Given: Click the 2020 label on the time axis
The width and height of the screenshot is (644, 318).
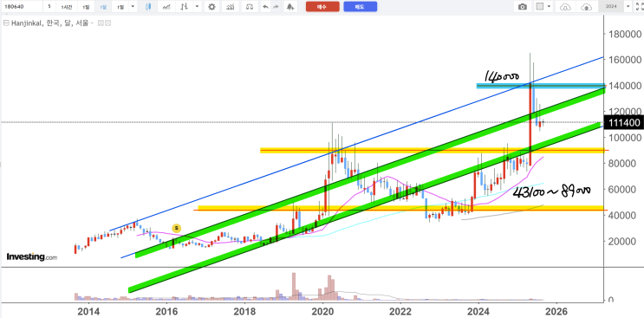Looking at the screenshot, I should coord(322,312).
